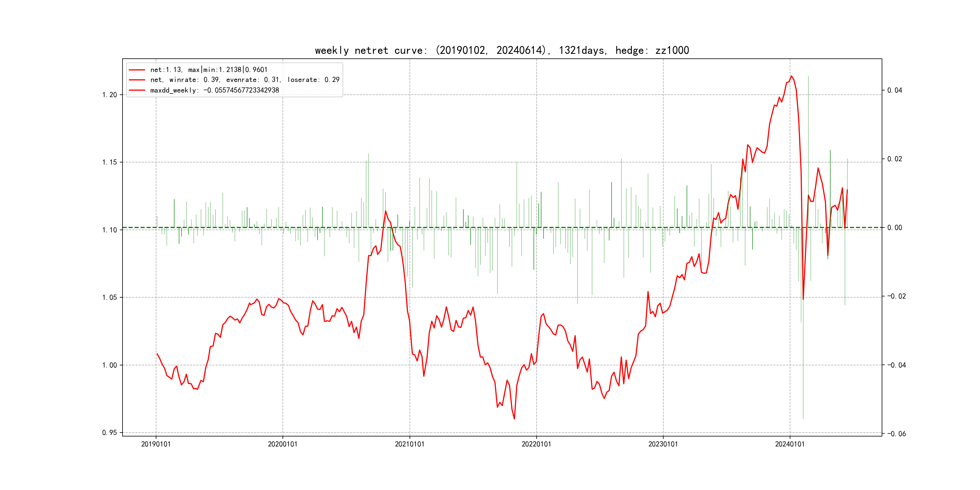Click the 0.95 left axis tick label

[109, 433]
